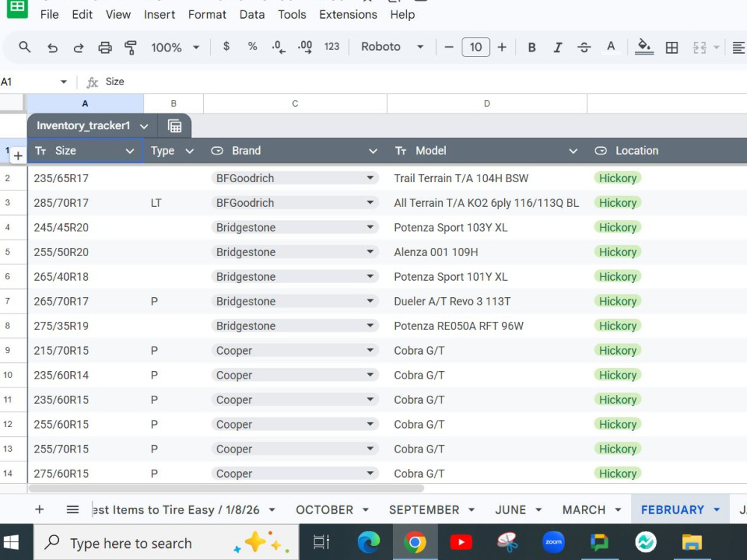
Task: Open the Data menu
Action: coord(252,15)
